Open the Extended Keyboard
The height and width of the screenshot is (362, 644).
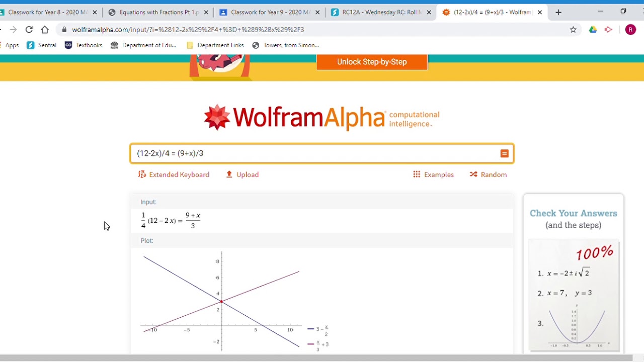click(x=174, y=174)
